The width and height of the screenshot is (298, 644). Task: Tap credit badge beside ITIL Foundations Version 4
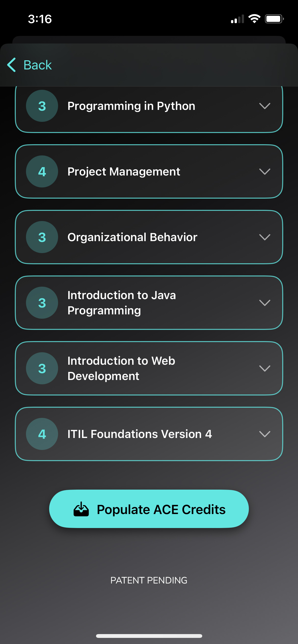click(42, 434)
